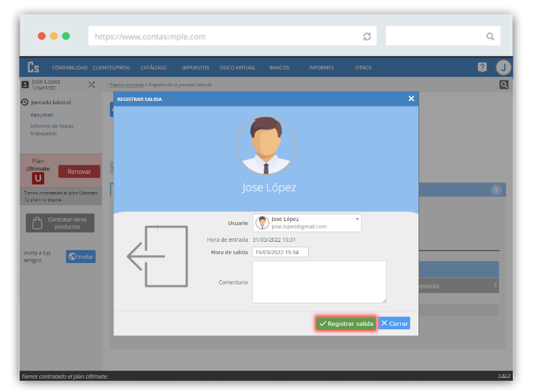Open the Impuestos menu
Screen dimensions: 533x392
195,68
